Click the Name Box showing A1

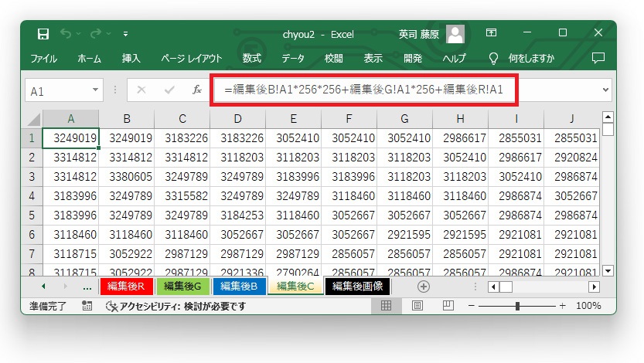(56, 90)
